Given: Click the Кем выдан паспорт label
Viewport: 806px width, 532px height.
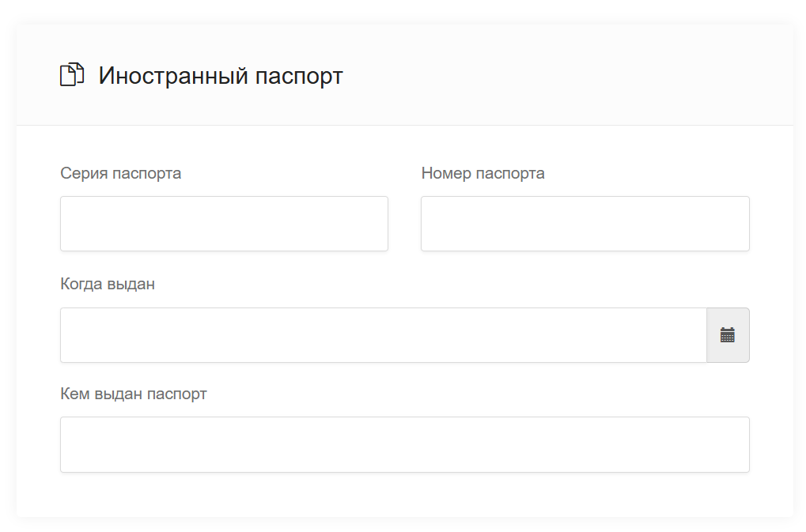Looking at the screenshot, I should (x=134, y=394).
